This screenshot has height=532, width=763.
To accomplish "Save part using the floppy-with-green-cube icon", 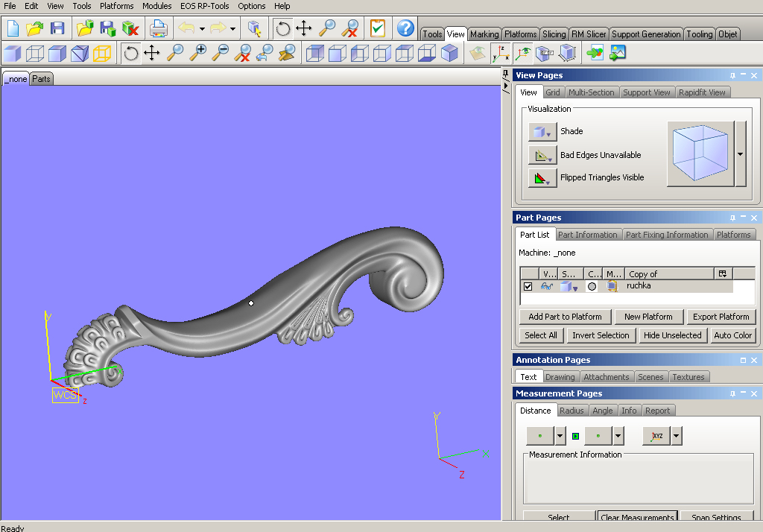I will click(x=107, y=28).
